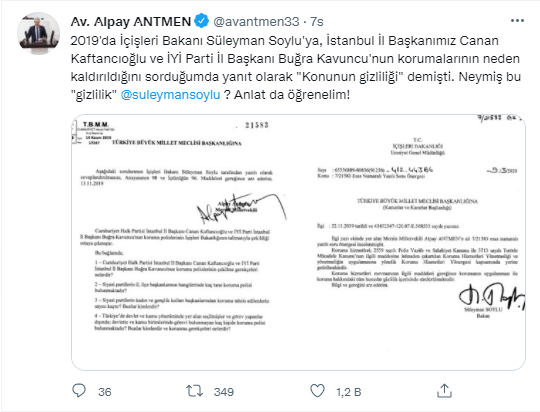540x412 pixels.
Task: Click the display name Av. Alpay ANTMEN
Action: click(131, 21)
